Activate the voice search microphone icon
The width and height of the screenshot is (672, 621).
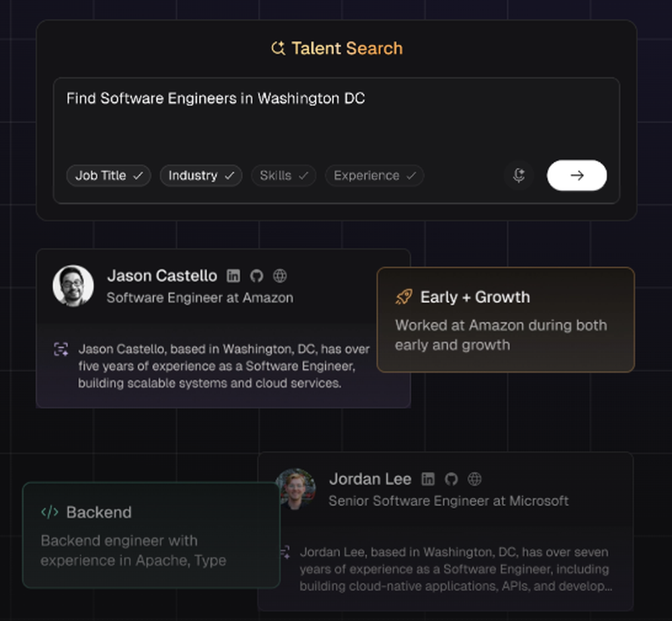point(518,175)
